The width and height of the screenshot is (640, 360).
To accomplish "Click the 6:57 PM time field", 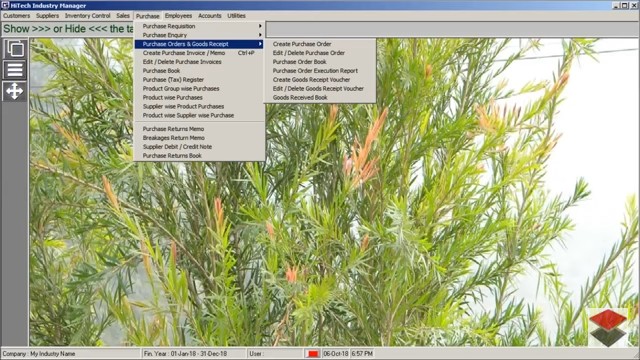I will (x=362, y=354).
